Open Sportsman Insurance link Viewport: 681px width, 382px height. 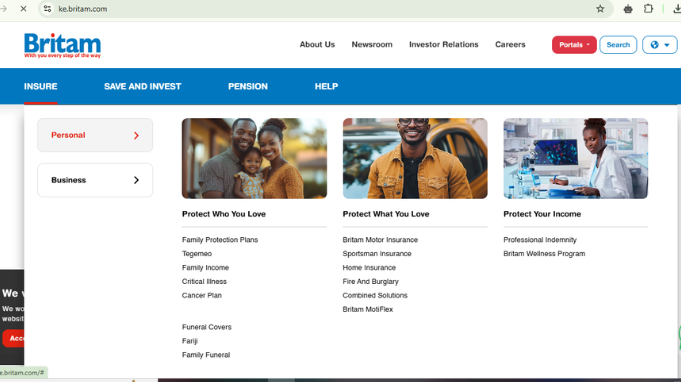pyautogui.click(x=377, y=254)
